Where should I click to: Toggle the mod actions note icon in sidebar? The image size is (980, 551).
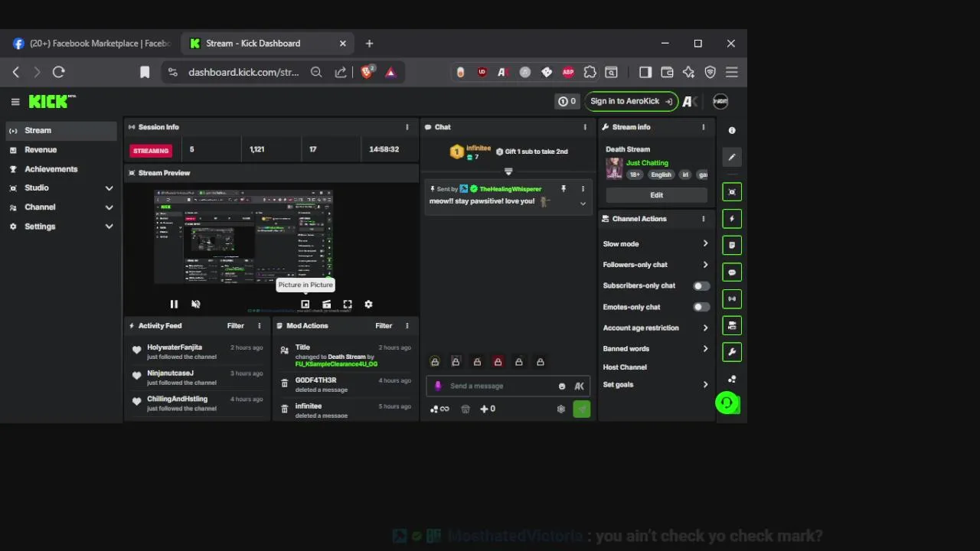pos(732,246)
